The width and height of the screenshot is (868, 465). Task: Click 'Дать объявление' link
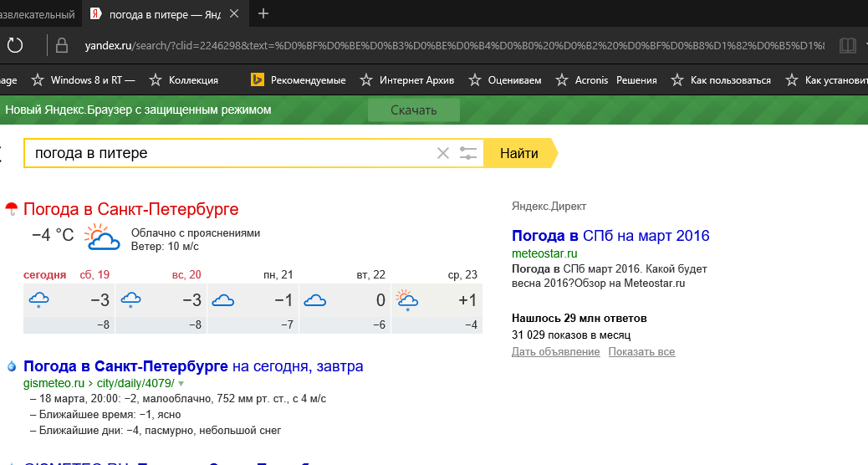coord(555,352)
